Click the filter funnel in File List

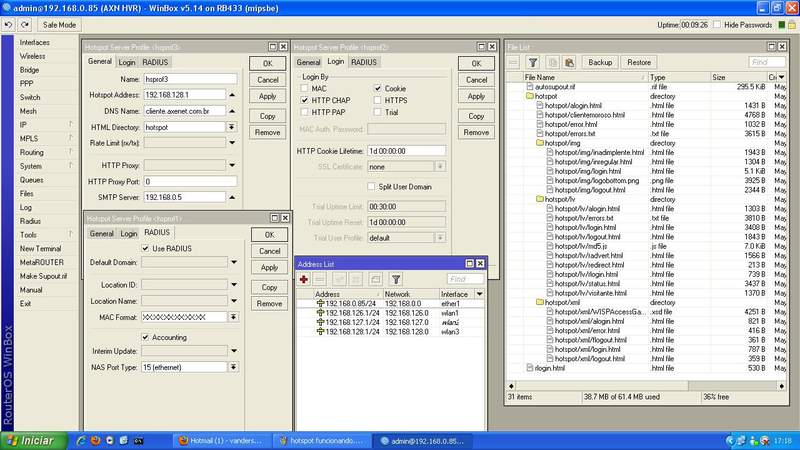pos(533,62)
